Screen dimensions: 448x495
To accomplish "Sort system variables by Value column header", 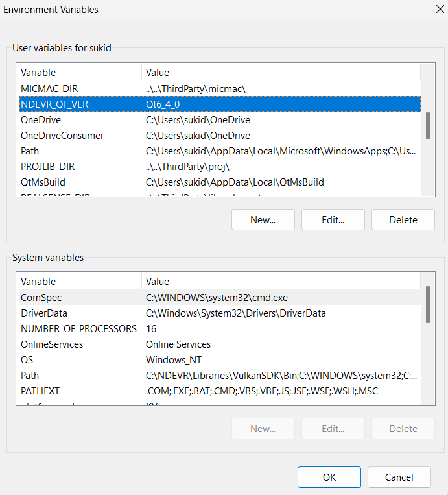I will pyautogui.click(x=279, y=281).
